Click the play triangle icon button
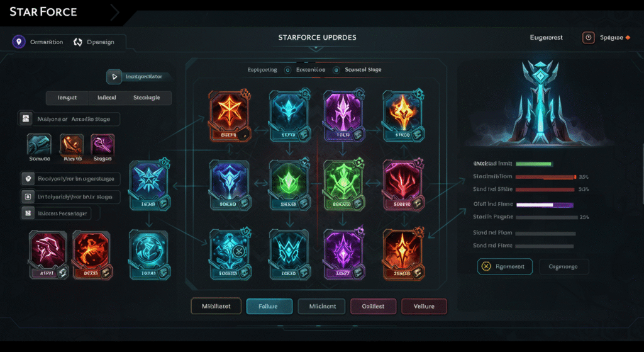The width and height of the screenshot is (644, 352). coord(114,76)
